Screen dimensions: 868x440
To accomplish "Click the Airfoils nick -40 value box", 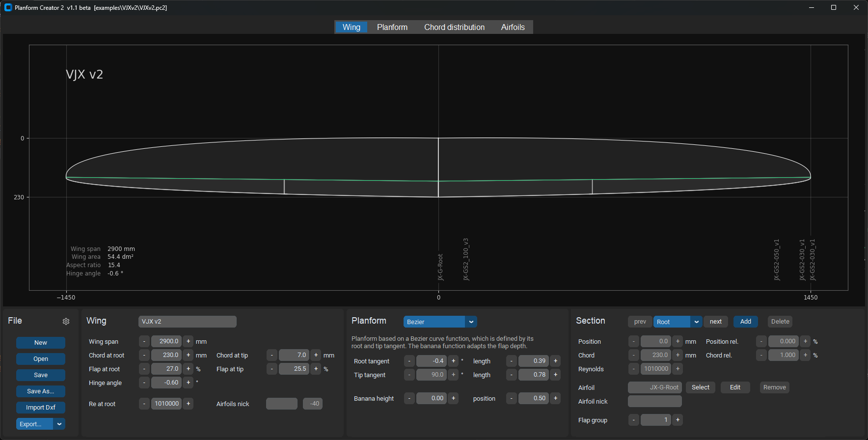I will (313, 404).
